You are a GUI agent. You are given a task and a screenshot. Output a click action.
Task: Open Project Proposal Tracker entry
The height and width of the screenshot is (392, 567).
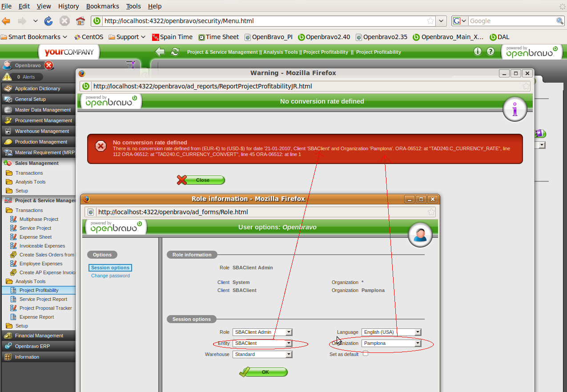pyautogui.click(x=45, y=308)
